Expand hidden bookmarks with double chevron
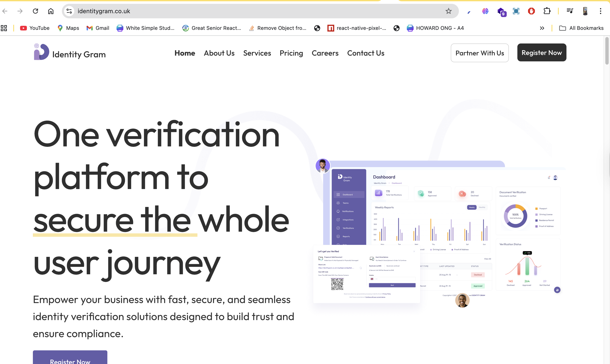 [542, 28]
